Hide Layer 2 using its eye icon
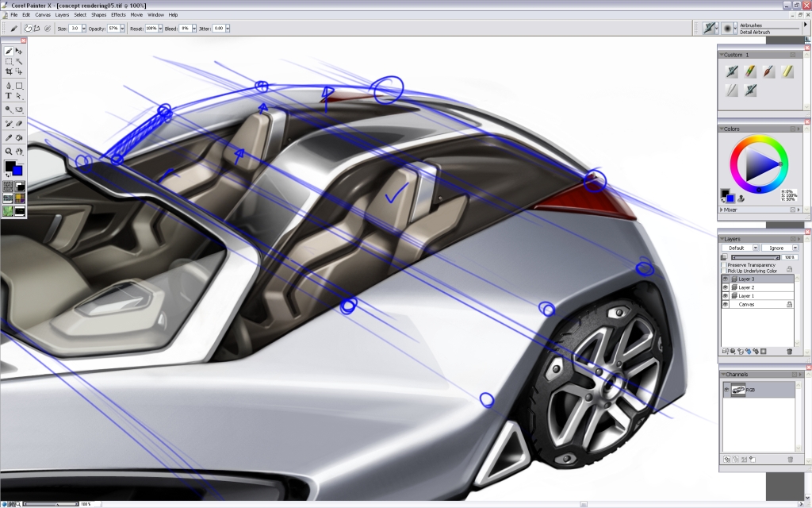This screenshot has height=508, width=812. coord(726,287)
